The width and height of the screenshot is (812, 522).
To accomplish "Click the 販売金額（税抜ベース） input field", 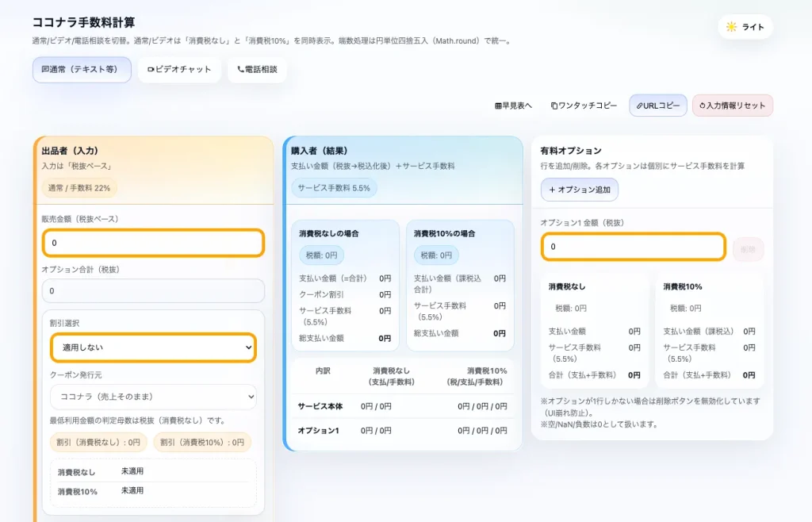I will click(x=153, y=243).
